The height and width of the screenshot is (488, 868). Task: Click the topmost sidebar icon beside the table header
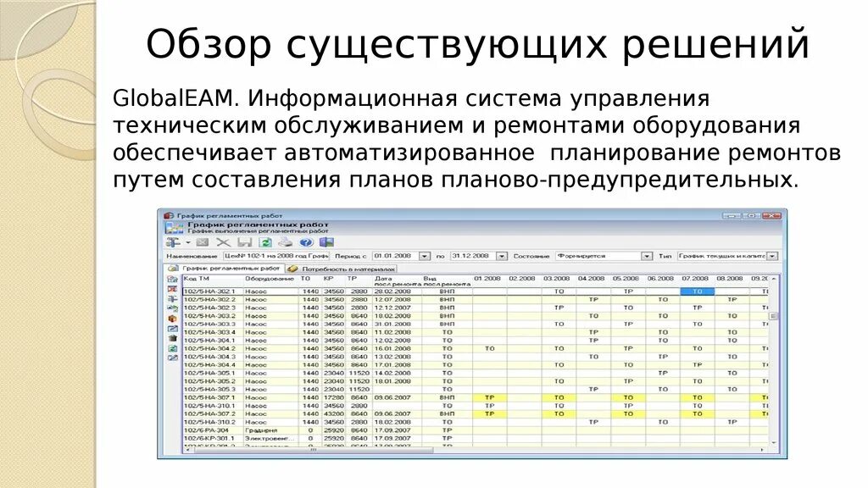pos(173,279)
